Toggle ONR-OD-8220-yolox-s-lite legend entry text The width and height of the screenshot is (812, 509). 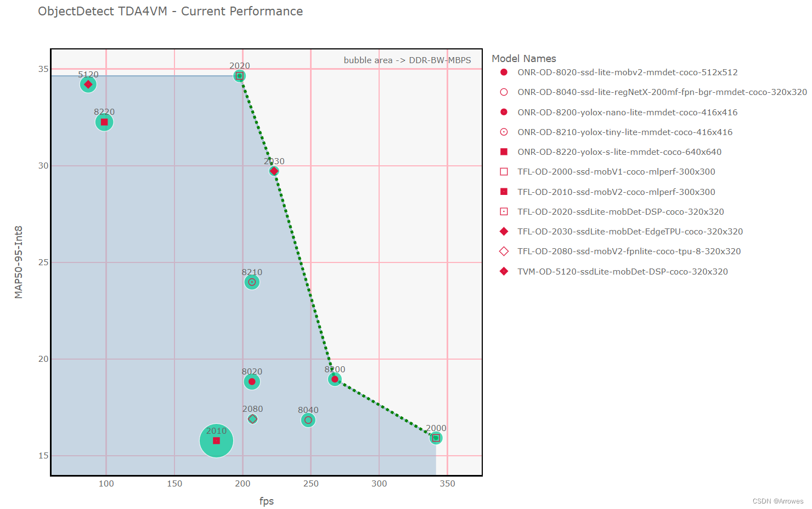619,152
